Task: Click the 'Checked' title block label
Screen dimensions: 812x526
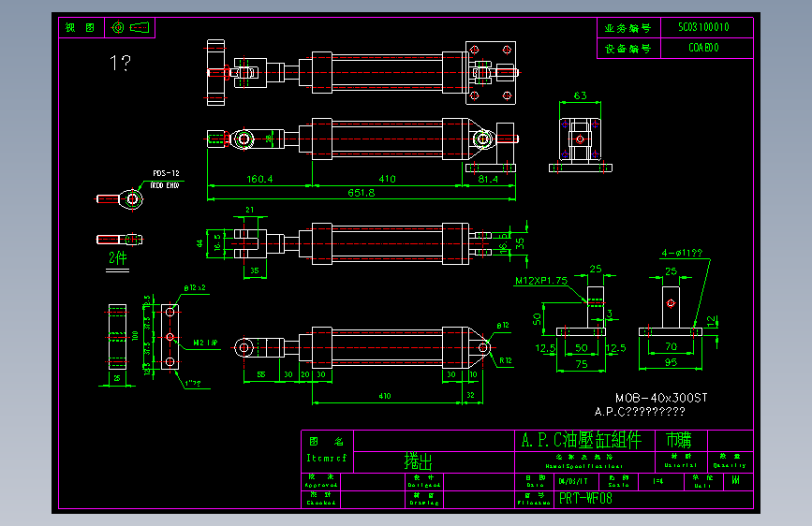Action: point(321,503)
